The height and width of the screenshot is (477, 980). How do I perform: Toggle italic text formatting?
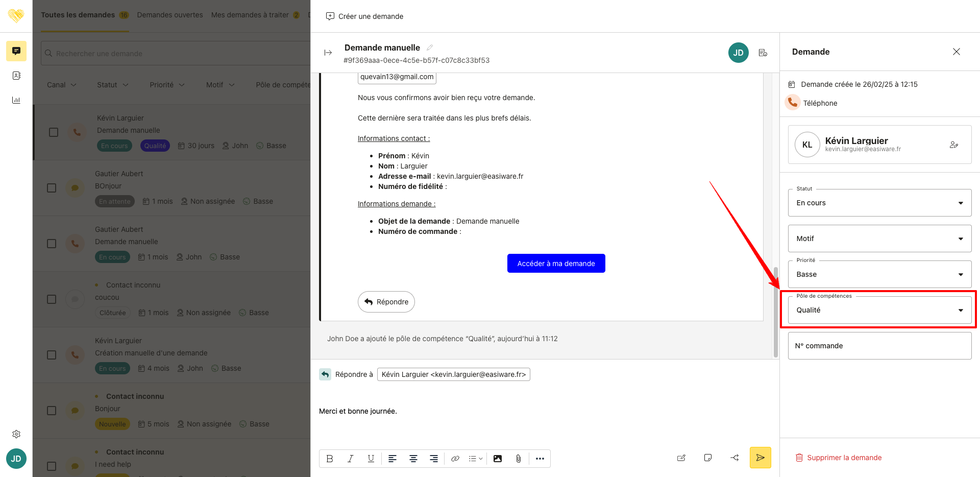(x=350, y=459)
